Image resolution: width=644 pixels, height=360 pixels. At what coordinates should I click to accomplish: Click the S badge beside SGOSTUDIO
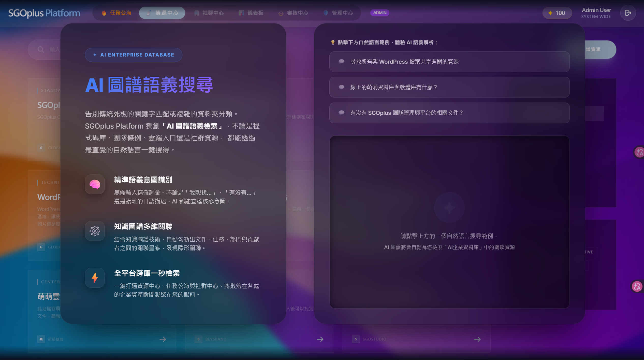(356, 339)
